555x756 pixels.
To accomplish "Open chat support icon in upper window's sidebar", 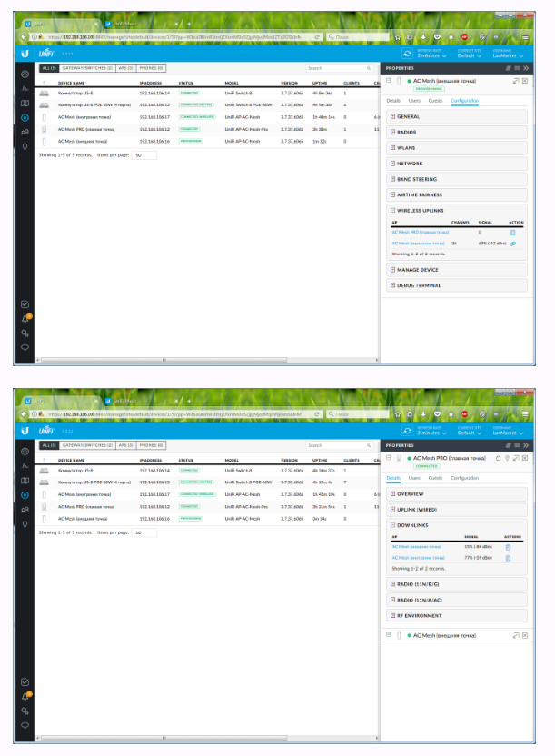I will (25, 347).
